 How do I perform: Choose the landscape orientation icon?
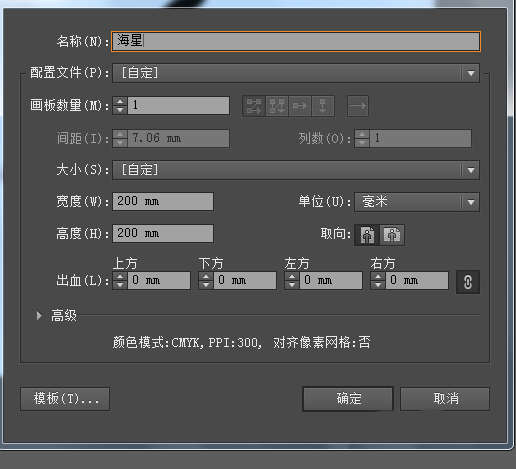[x=392, y=235]
